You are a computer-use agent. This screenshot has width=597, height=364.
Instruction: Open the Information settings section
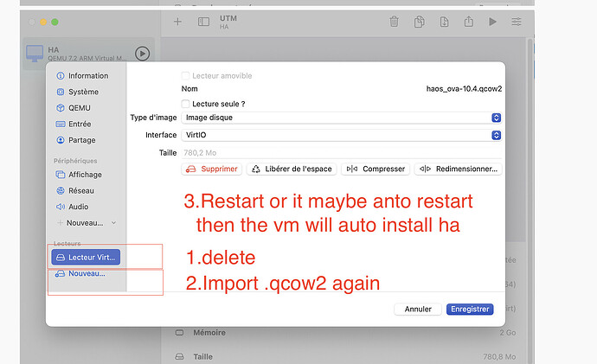pyautogui.click(x=82, y=76)
